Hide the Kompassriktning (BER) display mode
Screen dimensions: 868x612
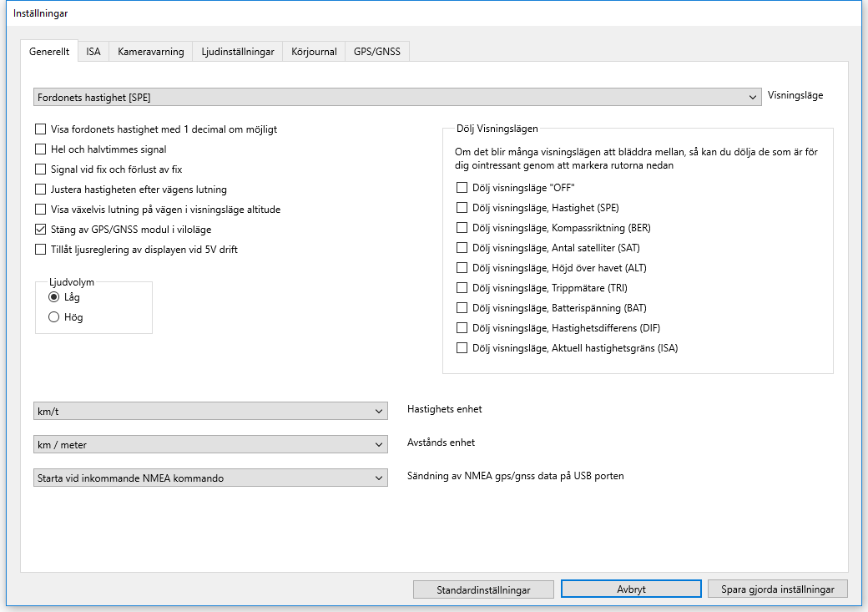coord(462,228)
